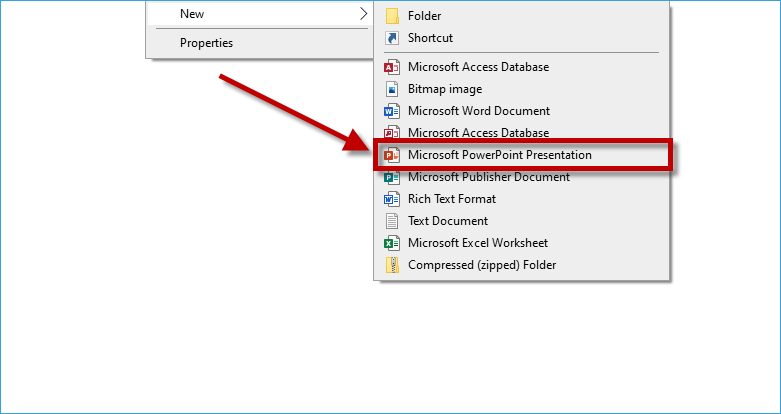Click the icon of the Access entry below Word Document
The height and width of the screenshot is (414, 781).
(392, 132)
